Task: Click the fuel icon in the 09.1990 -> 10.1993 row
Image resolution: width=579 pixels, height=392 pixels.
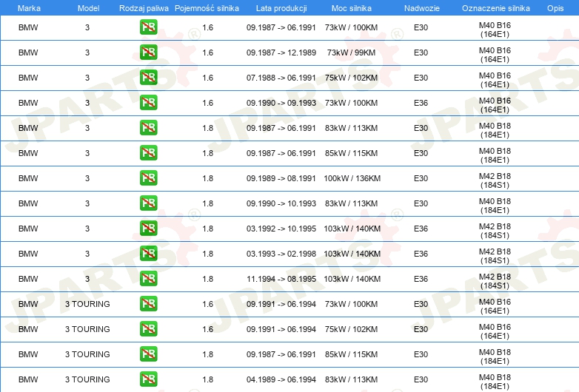Action: click(148, 203)
